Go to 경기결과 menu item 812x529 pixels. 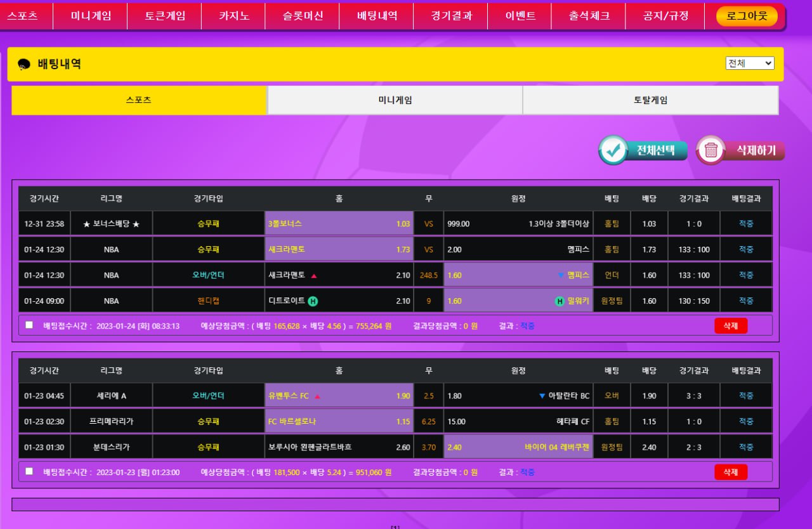(x=451, y=16)
